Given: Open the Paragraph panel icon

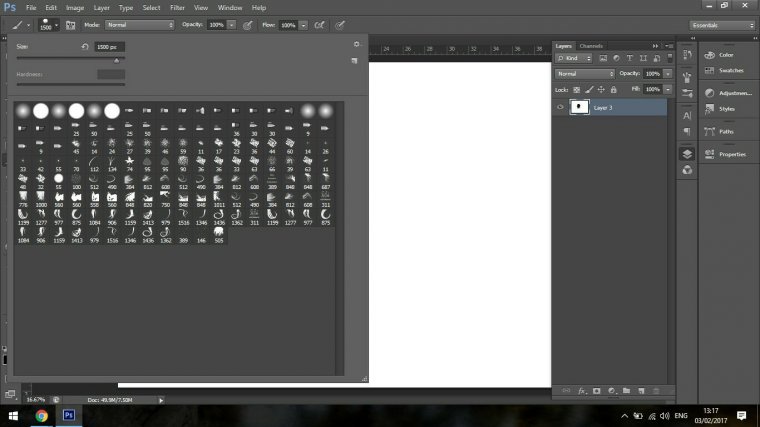Looking at the screenshot, I should click(687, 131).
